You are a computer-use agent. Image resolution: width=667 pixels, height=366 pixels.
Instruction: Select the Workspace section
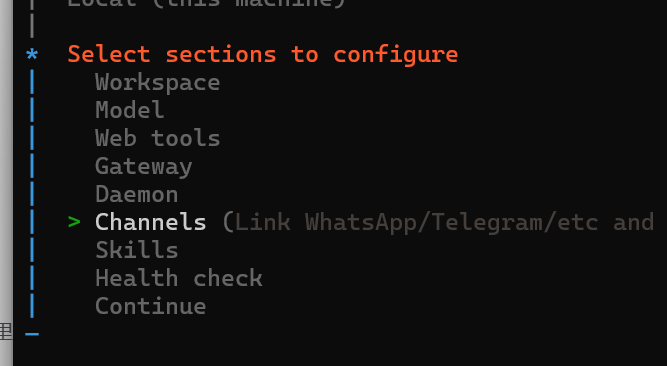click(x=157, y=83)
